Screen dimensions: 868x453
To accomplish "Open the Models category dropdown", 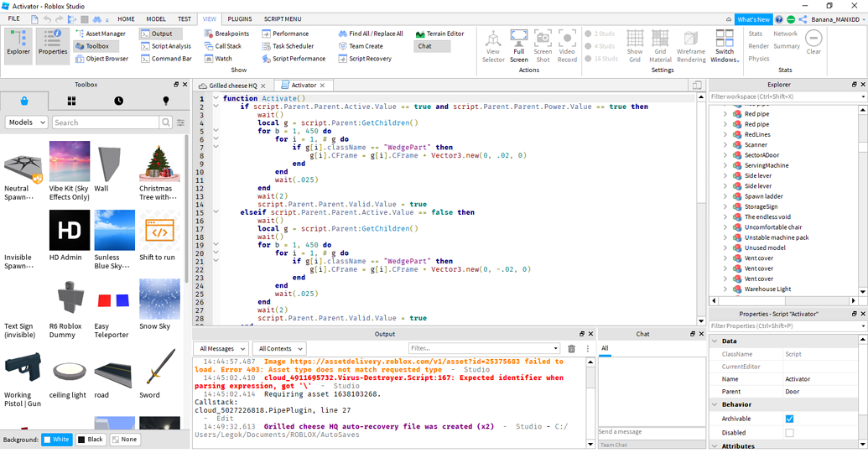I will coord(27,122).
